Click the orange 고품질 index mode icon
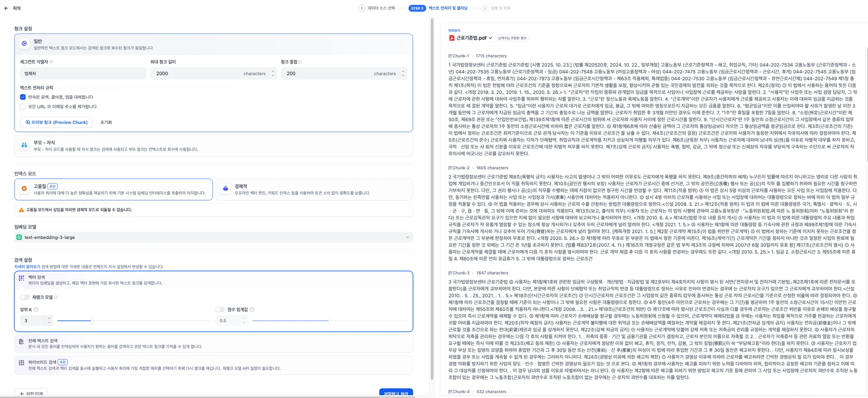The image size is (868, 398). click(x=24, y=189)
